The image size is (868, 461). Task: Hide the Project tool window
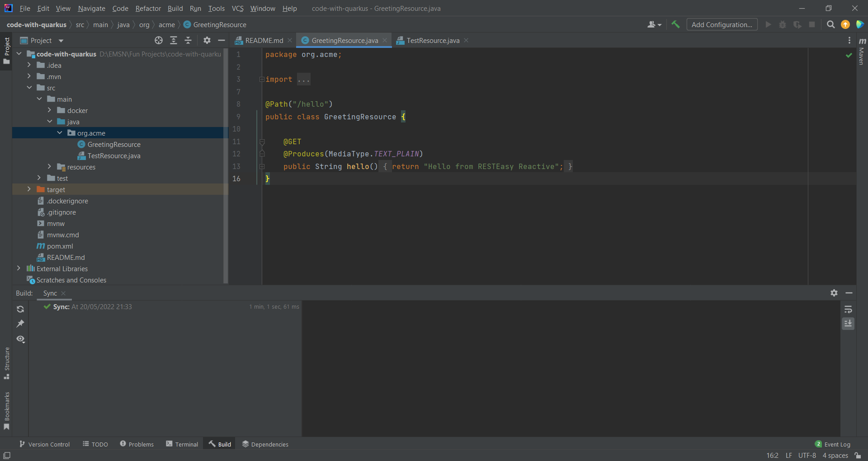(222, 40)
